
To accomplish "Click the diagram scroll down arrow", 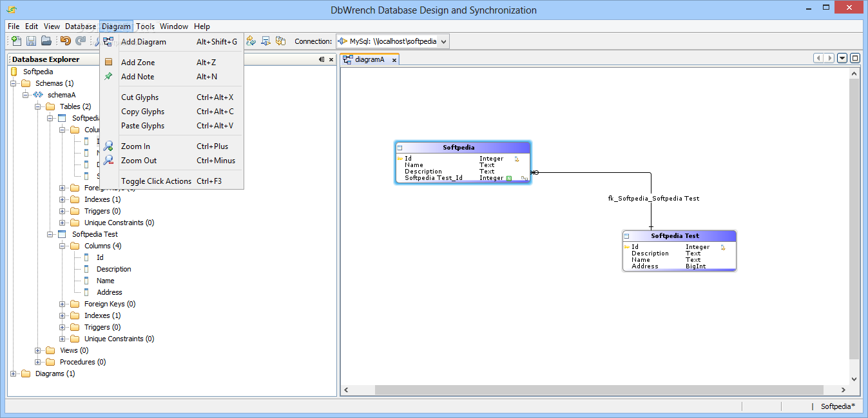I will [854, 379].
